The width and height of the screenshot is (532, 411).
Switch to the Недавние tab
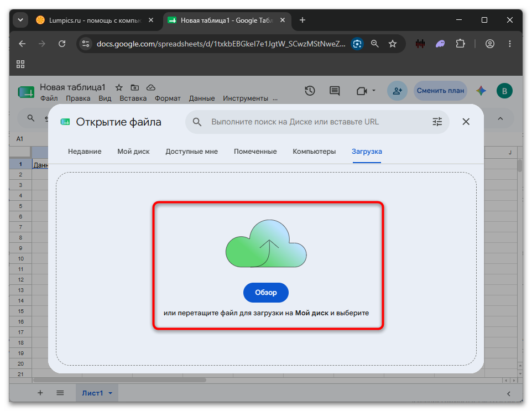(85, 152)
